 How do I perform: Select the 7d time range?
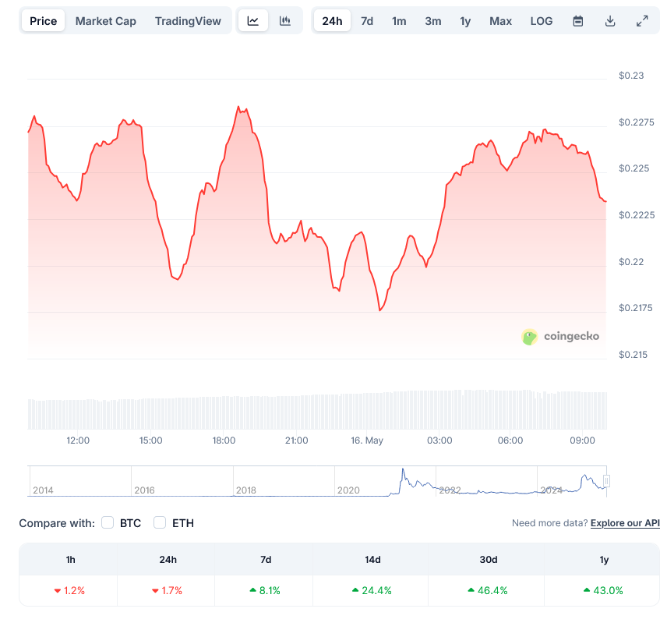click(x=366, y=20)
